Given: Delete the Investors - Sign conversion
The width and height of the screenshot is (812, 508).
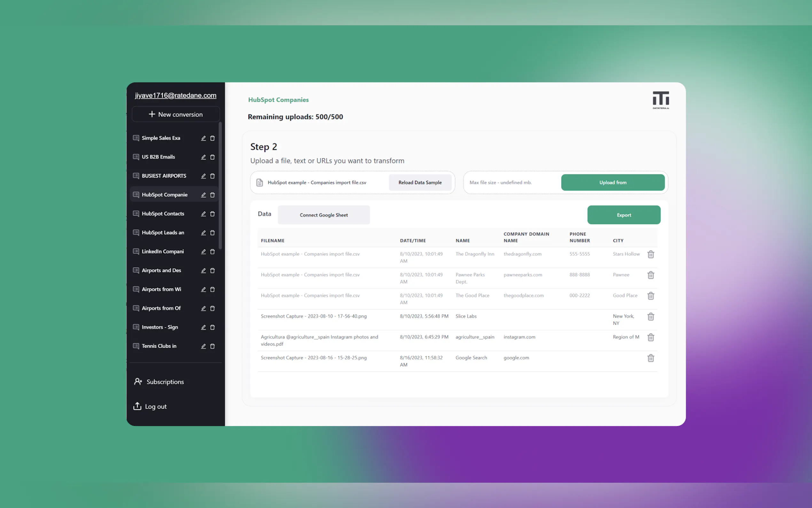Looking at the screenshot, I should point(212,327).
